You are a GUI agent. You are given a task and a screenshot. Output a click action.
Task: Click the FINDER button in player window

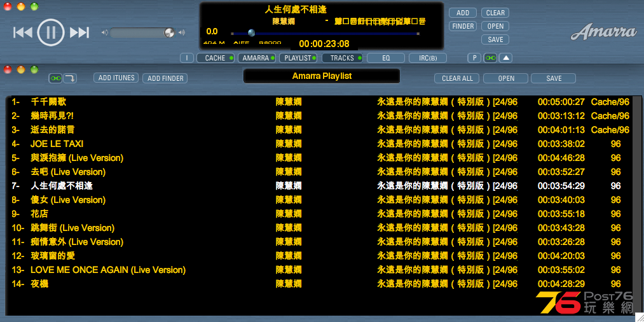[463, 26]
